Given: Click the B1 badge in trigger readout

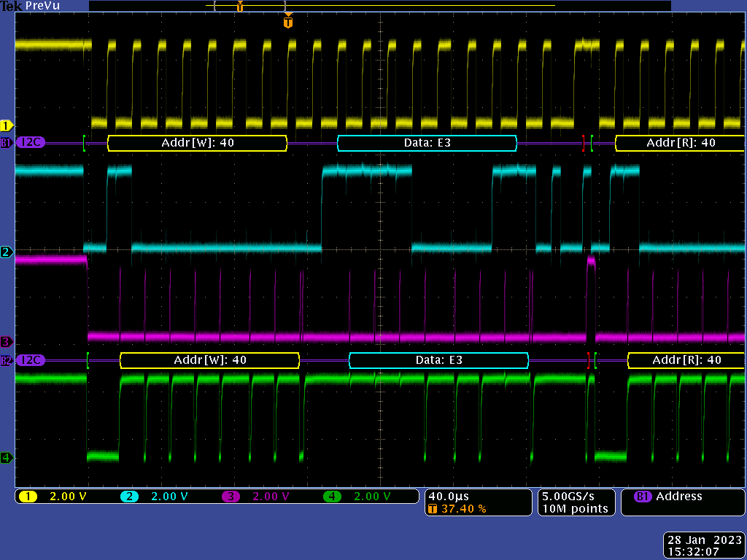Looking at the screenshot, I should click(643, 497).
